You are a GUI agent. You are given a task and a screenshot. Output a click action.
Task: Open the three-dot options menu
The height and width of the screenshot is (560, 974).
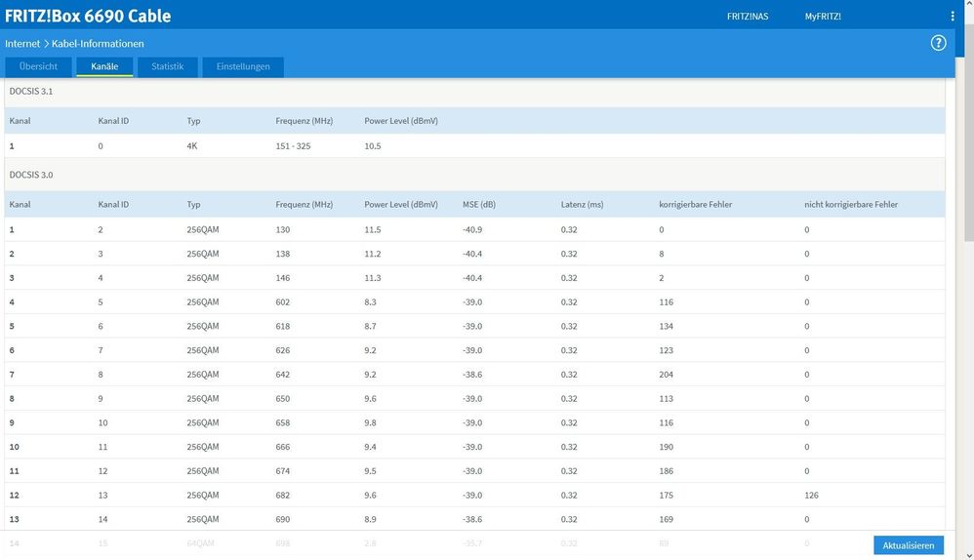pyautogui.click(x=953, y=17)
